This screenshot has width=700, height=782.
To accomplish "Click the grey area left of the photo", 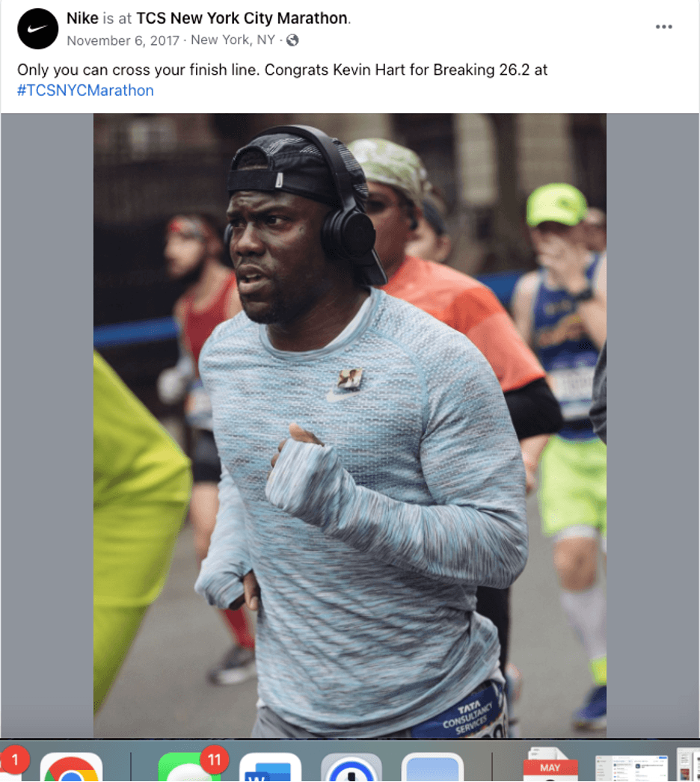I will pyautogui.click(x=47, y=425).
